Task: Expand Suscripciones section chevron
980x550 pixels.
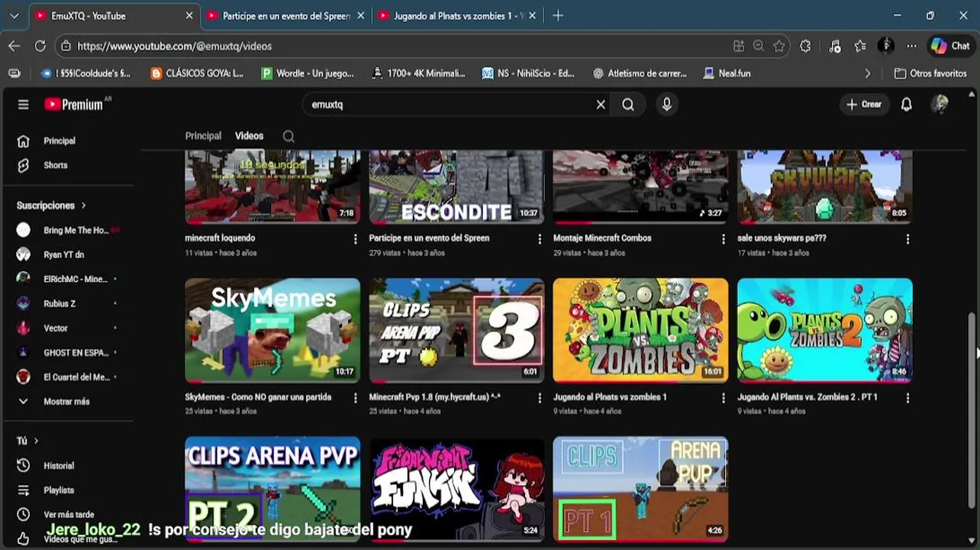Action: click(83, 205)
